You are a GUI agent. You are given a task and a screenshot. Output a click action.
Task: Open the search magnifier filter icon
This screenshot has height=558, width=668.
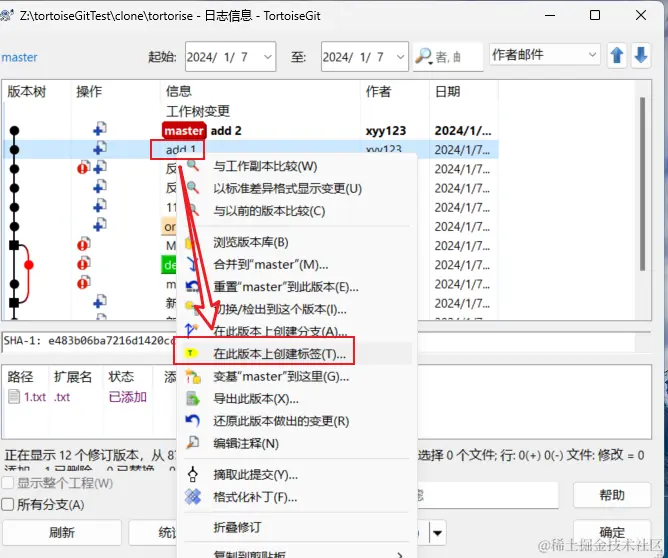(423, 56)
